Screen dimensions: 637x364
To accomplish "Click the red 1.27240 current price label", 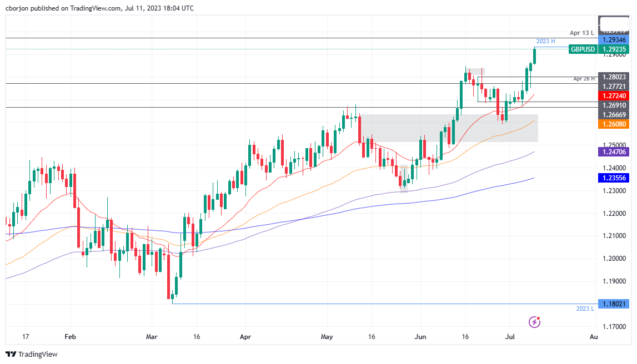I will pos(613,95).
